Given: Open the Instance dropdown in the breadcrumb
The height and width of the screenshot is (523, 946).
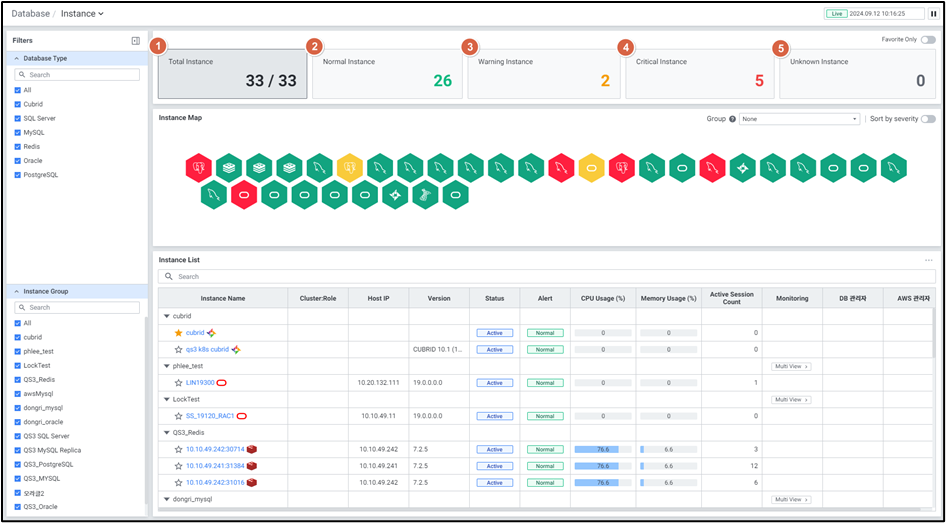Looking at the screenshot, I should [x=82, y=14].
